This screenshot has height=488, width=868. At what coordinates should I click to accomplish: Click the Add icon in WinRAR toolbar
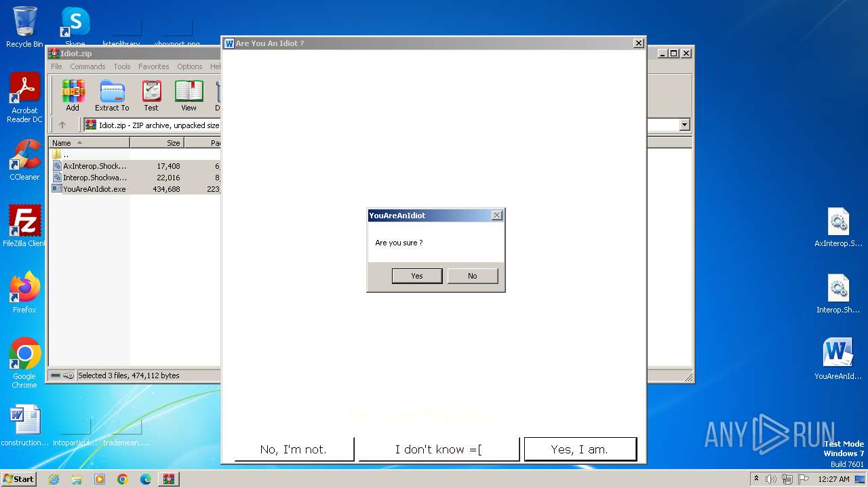click(x=73, y=96)
